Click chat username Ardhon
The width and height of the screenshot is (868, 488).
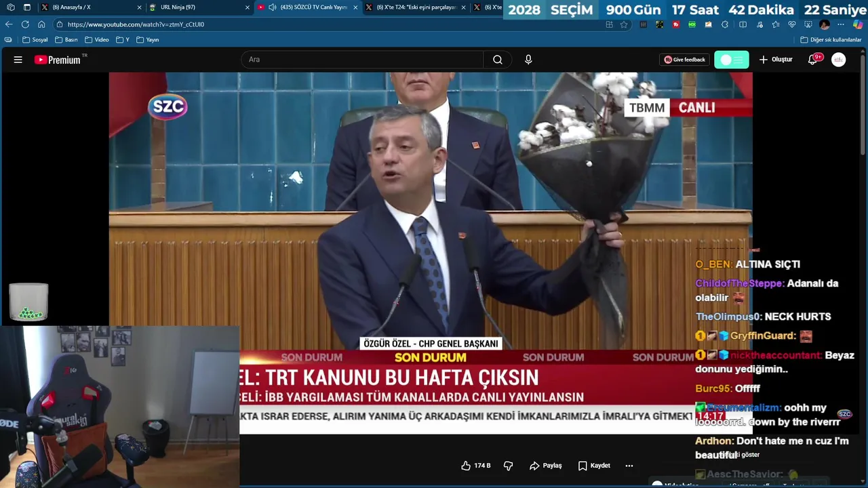714,441
